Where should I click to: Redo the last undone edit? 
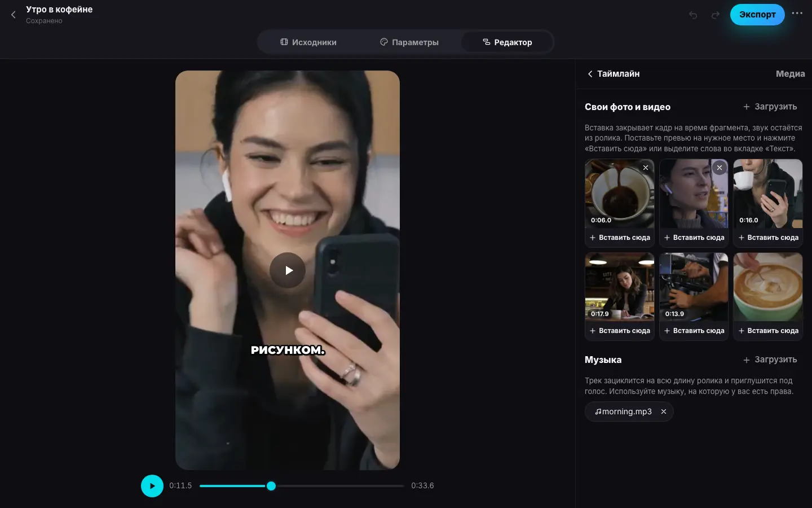click(716, 15)
